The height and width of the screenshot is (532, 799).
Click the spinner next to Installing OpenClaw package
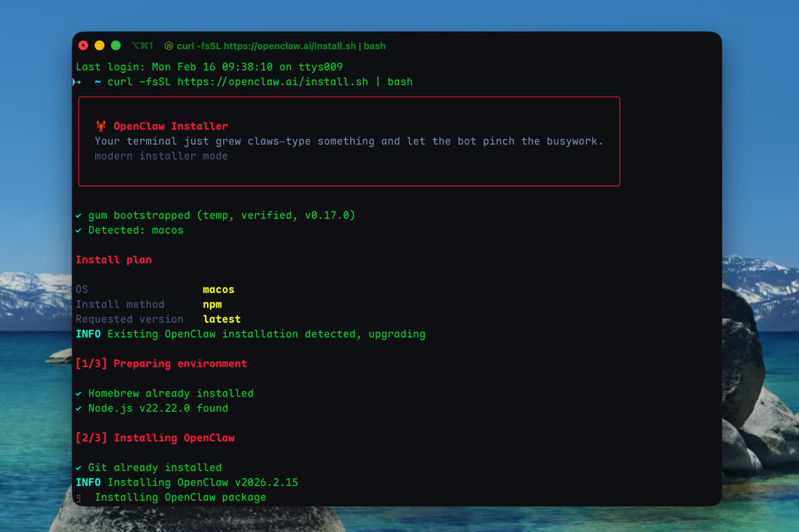tap(79, 498)
